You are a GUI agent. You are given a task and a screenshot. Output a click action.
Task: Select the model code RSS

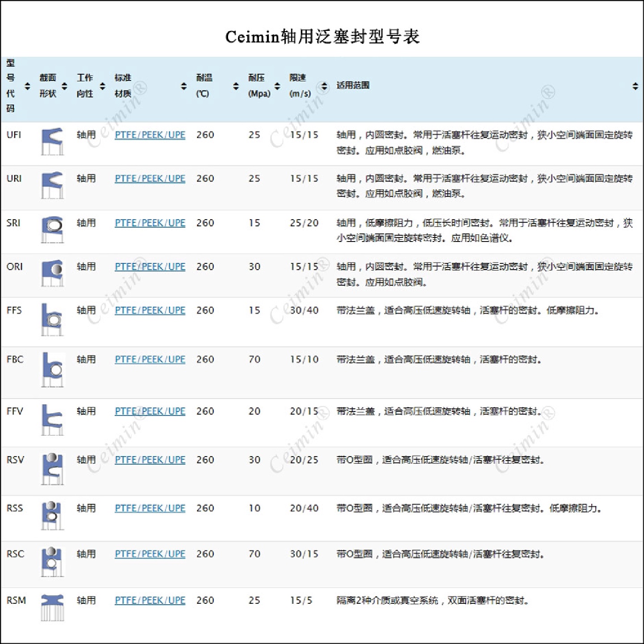coord(15,508)
